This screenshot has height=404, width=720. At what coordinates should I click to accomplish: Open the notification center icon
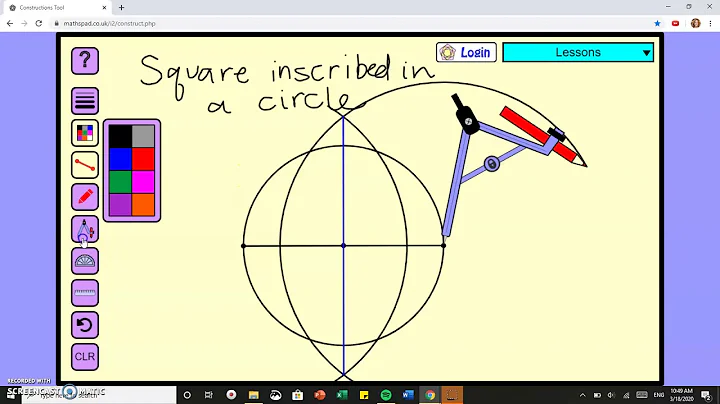[706, 395]
